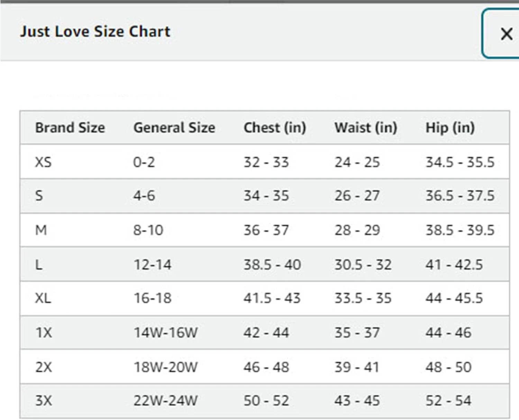
Task: Click general size 4-6 in S row
Action: point(144,196)
